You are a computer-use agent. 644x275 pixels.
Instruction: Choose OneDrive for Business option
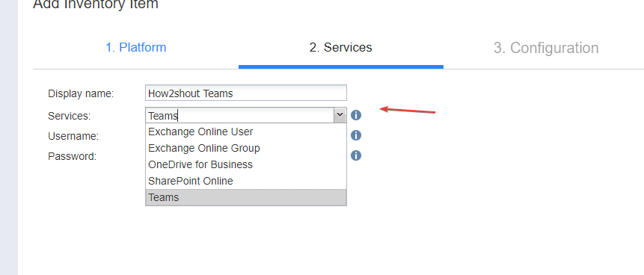tap(246, 164)
